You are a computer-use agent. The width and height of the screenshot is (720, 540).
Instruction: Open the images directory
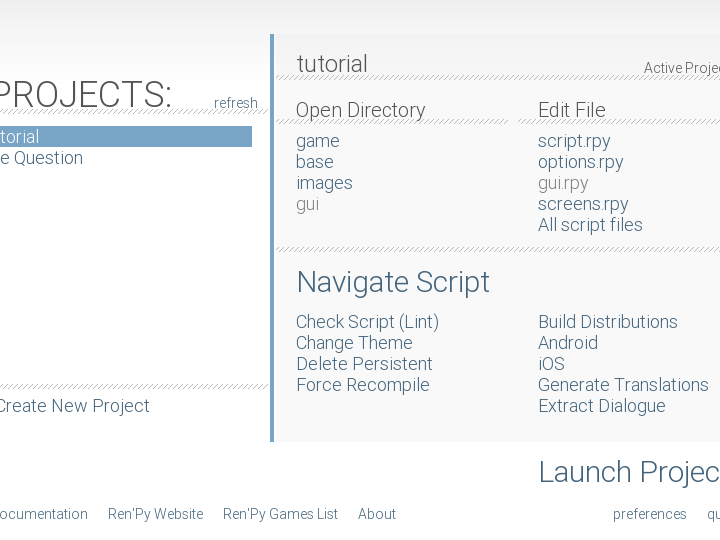[324, 183]
